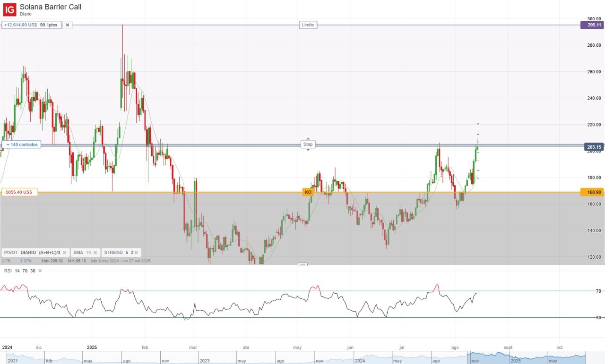Remove the PIVOT indicator with its X

pos(65,253)
